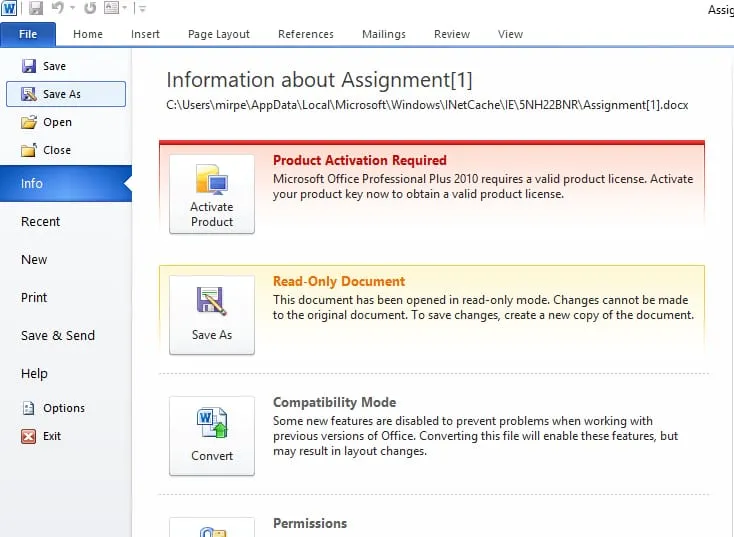Image resolution: width=734 pixels, height=537 pixels.
Task: Click the Word application icon in title bar
Action: tap(8, 8)
